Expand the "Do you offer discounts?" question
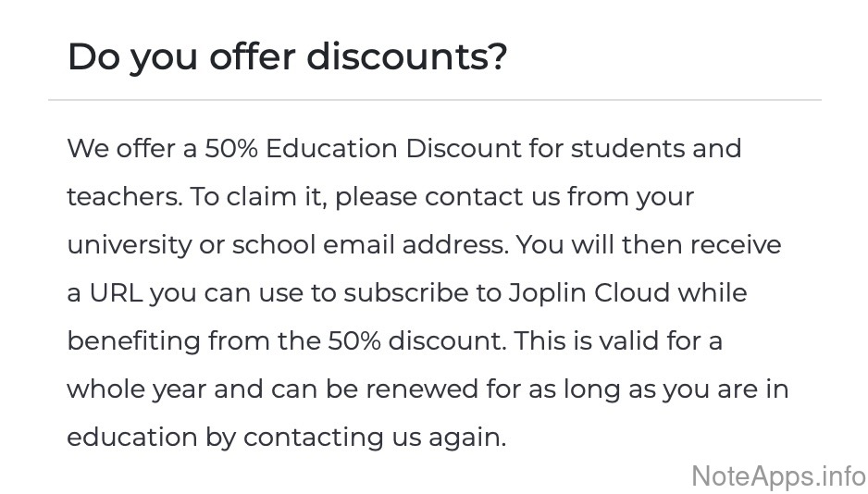The height and width of the screenshot is (494, 868). point(287,57)
